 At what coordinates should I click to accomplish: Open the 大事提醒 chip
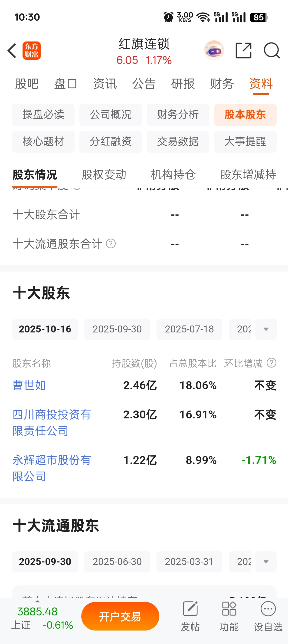pyautogui.click(x=245, y=141)
